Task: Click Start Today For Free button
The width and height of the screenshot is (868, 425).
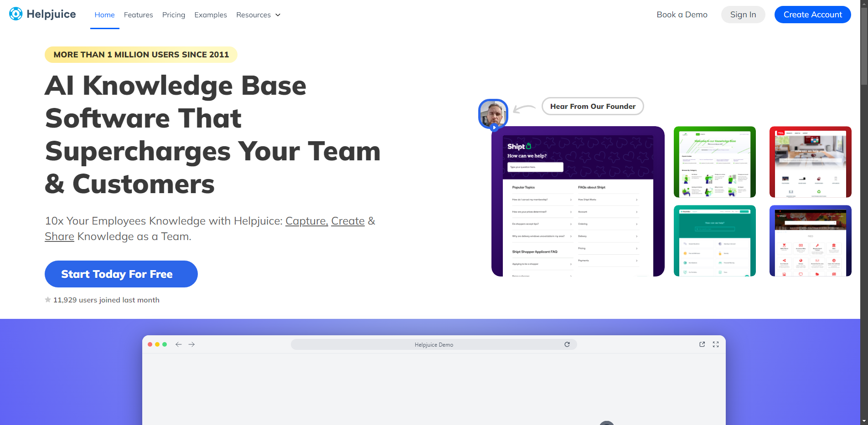Action: (121, 274)
